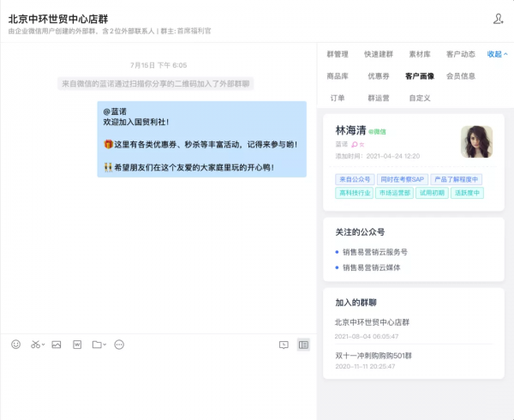Select the 市场运营部 tag
The image size is (514, 420).
[x=394, y=193]
